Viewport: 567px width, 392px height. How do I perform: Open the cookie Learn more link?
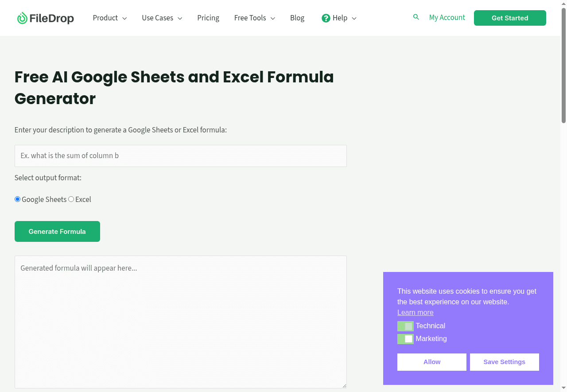click(415, 313)
